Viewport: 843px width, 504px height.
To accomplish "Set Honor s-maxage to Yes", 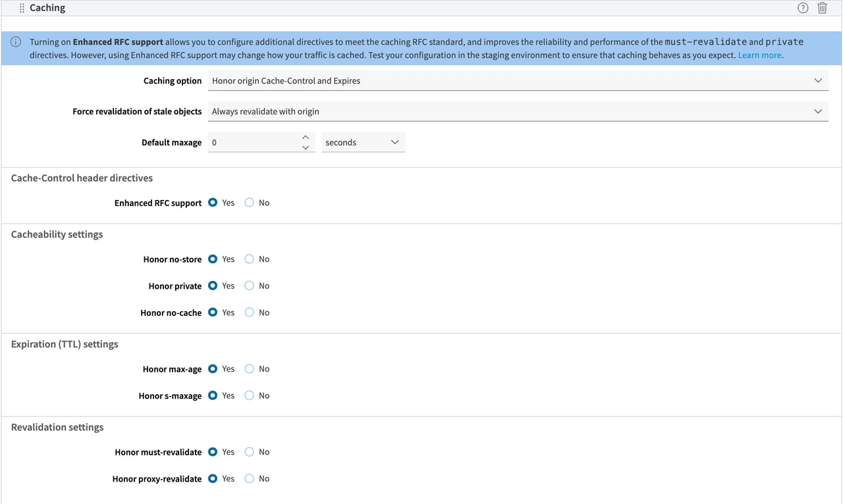I will pos(213,395).
